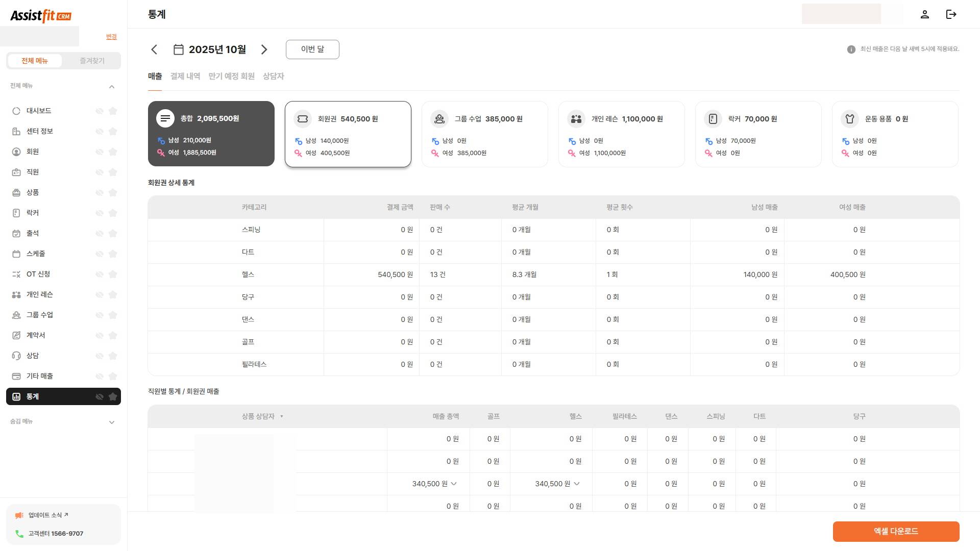Screen dimensions: 980x551
Task: Expand the 숨김 메뉴 section
Action: pyautogui.click(x=112, y=422)
